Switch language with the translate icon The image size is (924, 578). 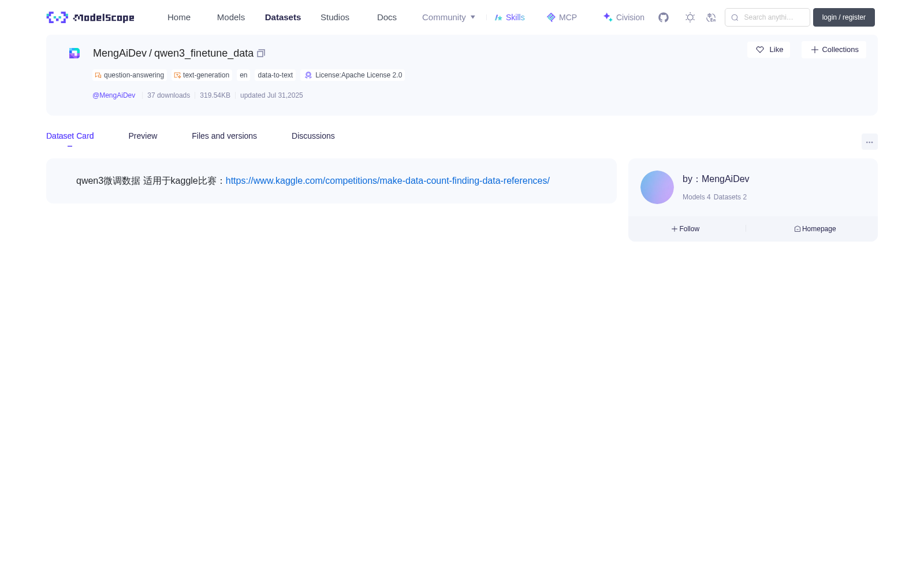click(711, 17)
